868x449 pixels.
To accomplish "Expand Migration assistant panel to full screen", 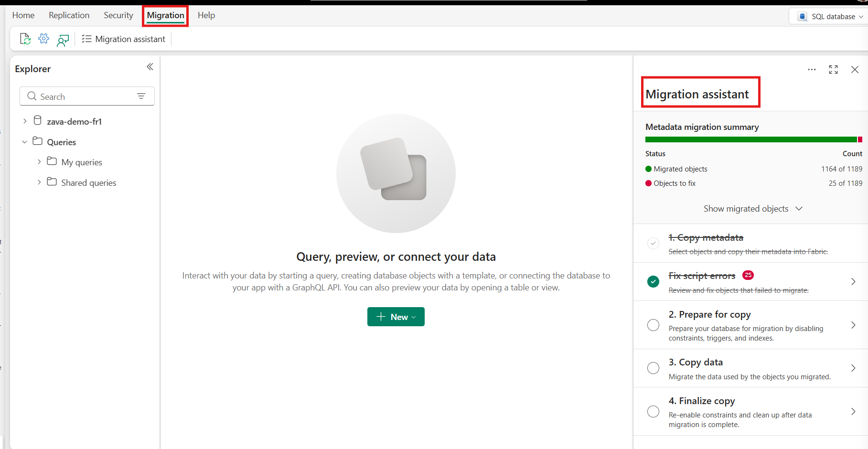I will point(833,69).
